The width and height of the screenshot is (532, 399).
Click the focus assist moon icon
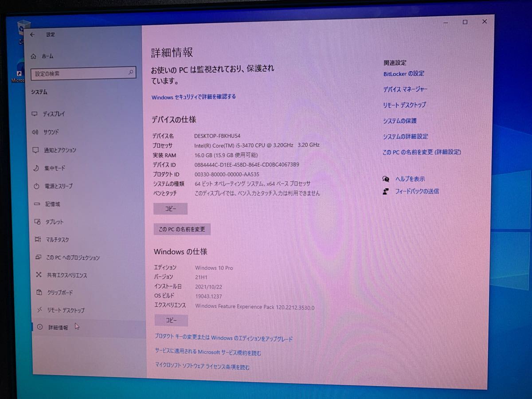tap(36, 168)
